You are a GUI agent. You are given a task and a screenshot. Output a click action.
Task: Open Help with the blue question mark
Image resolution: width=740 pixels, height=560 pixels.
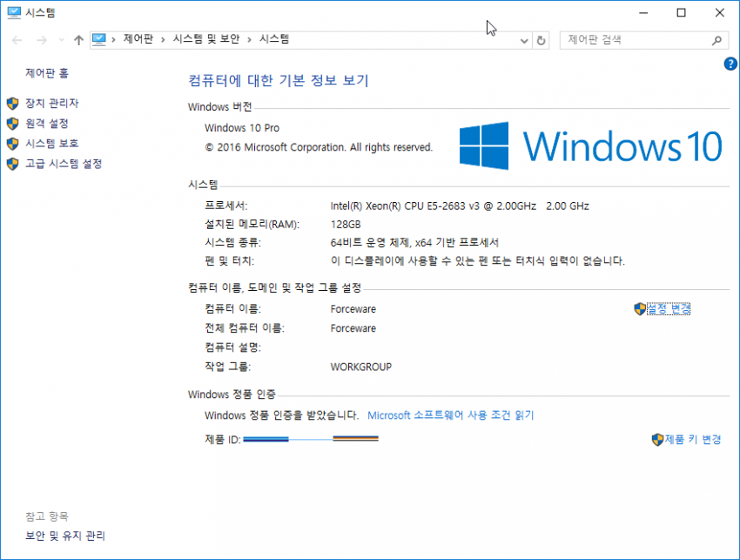[x=730, y=64]
